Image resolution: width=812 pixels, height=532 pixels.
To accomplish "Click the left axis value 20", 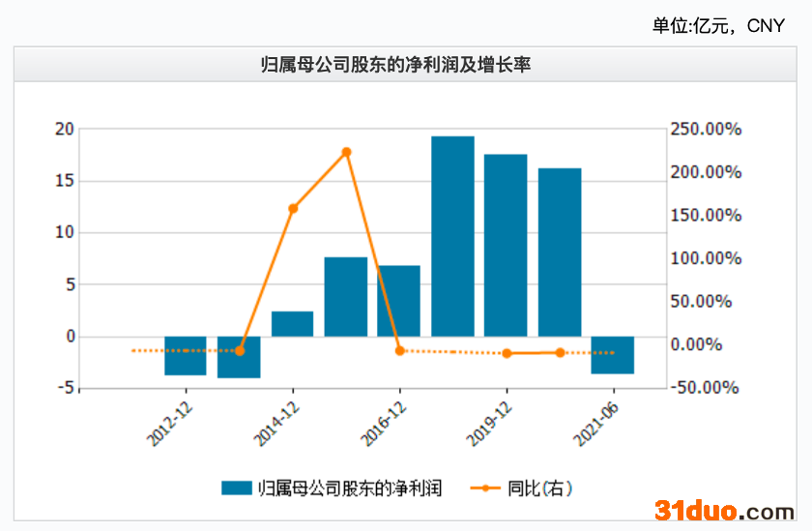I will (65, 130).
